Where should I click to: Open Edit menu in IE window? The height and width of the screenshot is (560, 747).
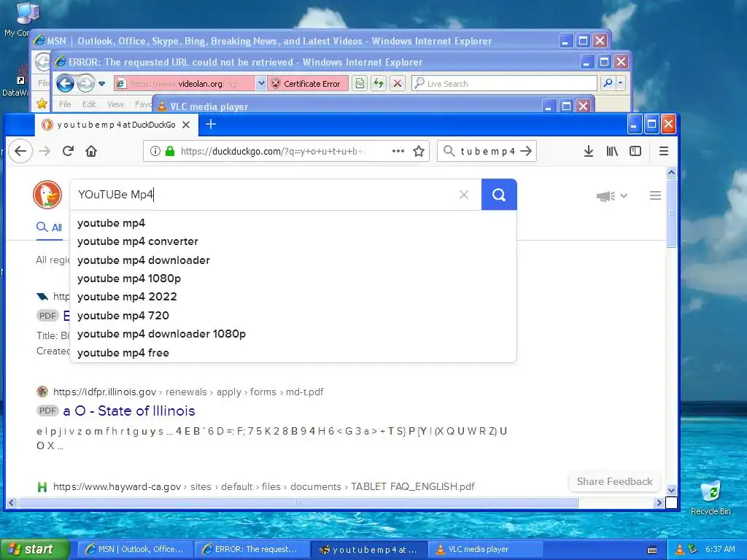click(88, 104)
